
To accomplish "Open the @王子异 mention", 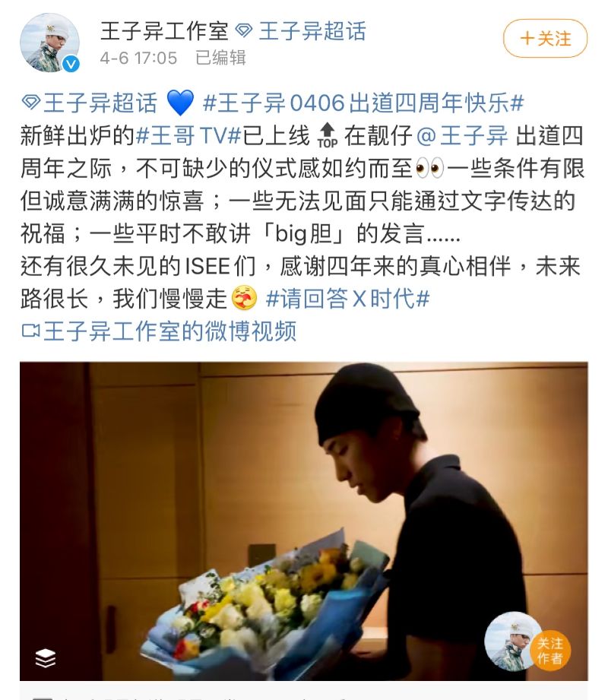I will click(462, 135).
